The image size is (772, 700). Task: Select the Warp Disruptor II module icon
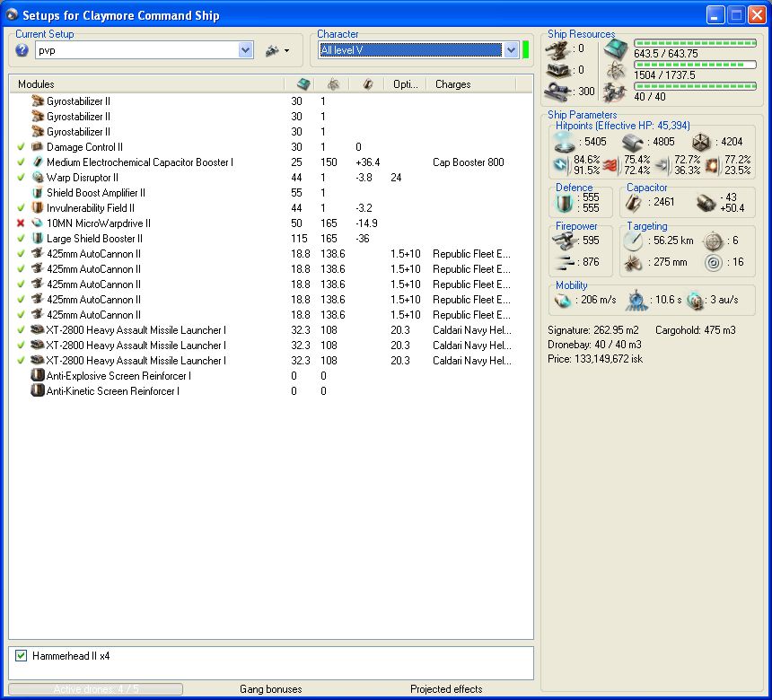point(38,177)
